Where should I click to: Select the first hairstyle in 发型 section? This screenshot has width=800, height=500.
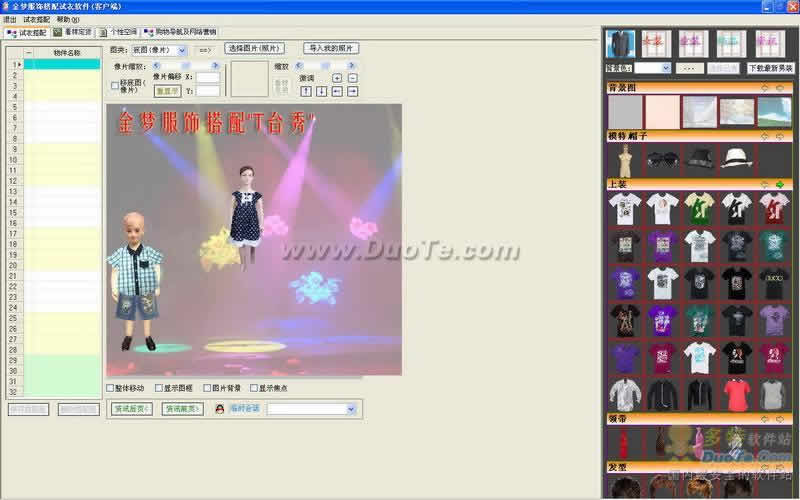[625, 486]
